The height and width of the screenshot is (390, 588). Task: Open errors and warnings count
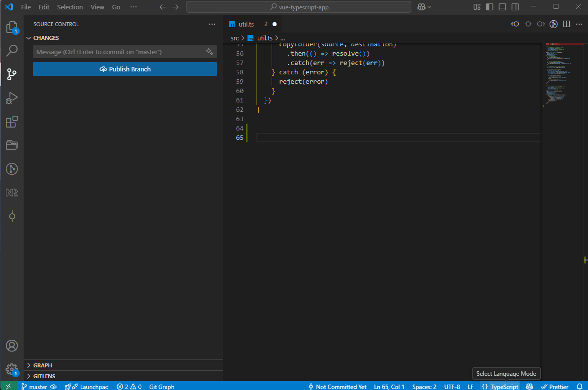[x=129, y=386]
